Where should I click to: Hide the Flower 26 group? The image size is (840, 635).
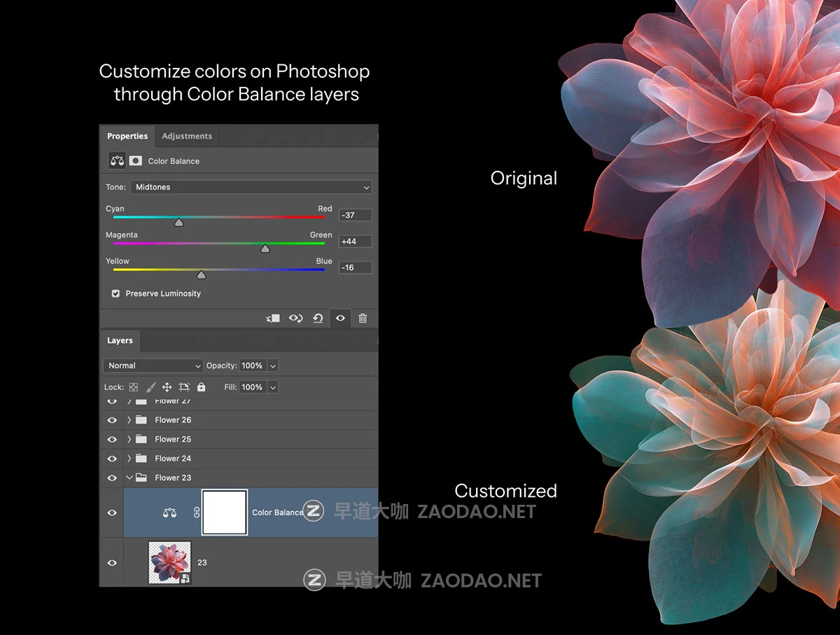coord(112,420)
